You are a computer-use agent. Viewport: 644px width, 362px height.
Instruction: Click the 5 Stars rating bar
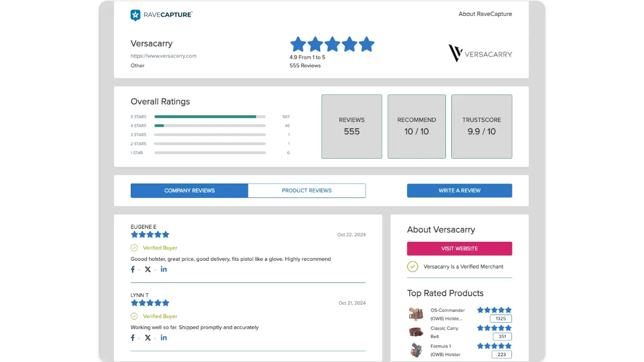210,117
